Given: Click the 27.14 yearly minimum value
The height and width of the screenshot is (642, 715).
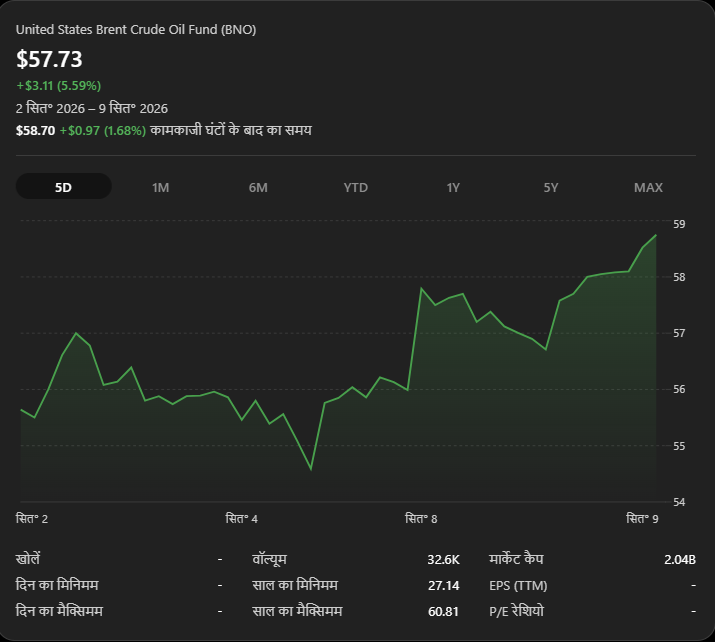Looking at the screenshot, I should coord(443,585).
